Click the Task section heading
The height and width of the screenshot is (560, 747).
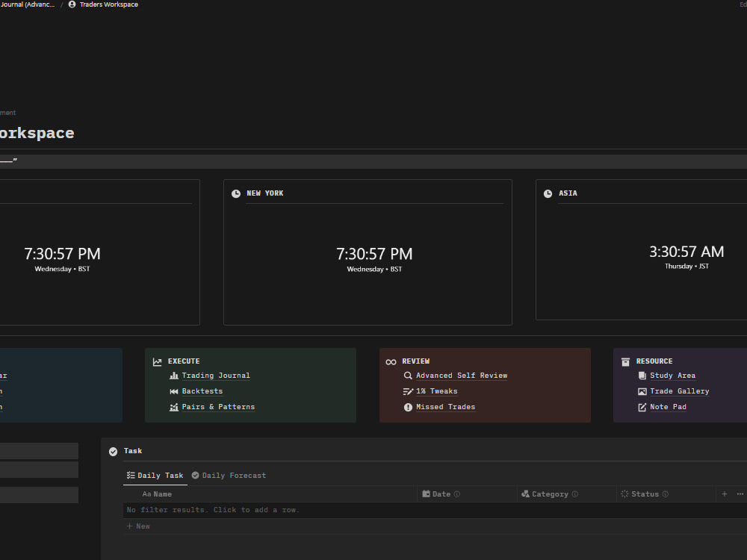(133, 451)
